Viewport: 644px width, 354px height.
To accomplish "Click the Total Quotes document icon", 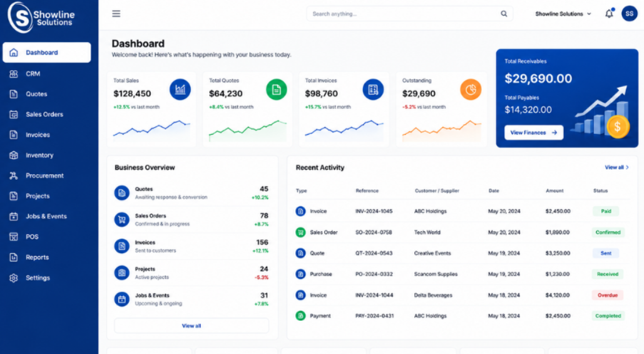I will 277,89.
